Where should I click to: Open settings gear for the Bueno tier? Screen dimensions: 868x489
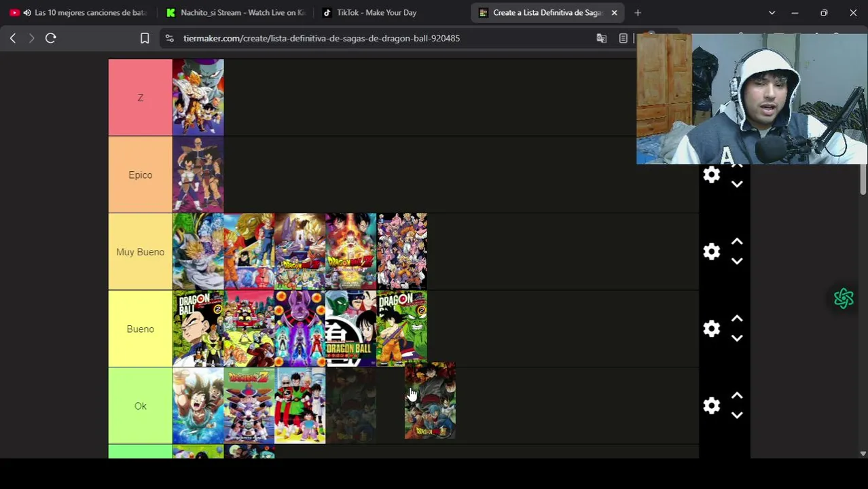(x=711, y=329)
